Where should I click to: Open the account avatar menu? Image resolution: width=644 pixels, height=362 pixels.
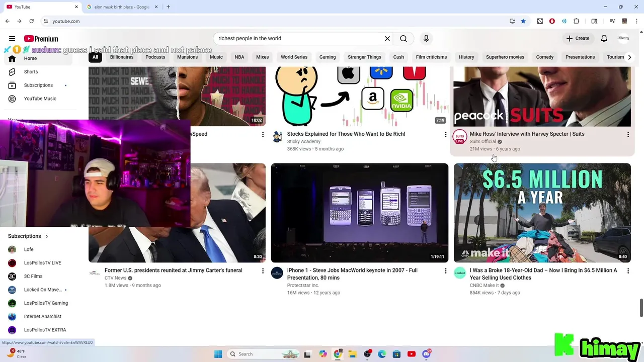click(x=623, y=38)
